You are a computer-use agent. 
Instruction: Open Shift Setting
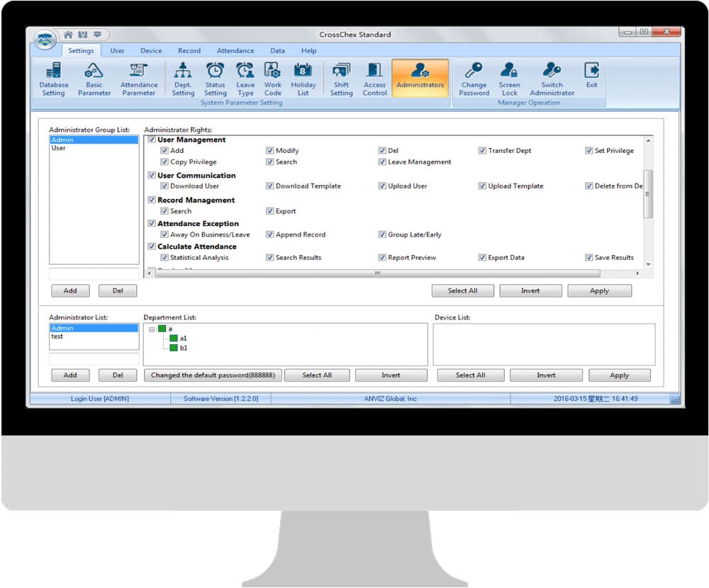[341, 79]
